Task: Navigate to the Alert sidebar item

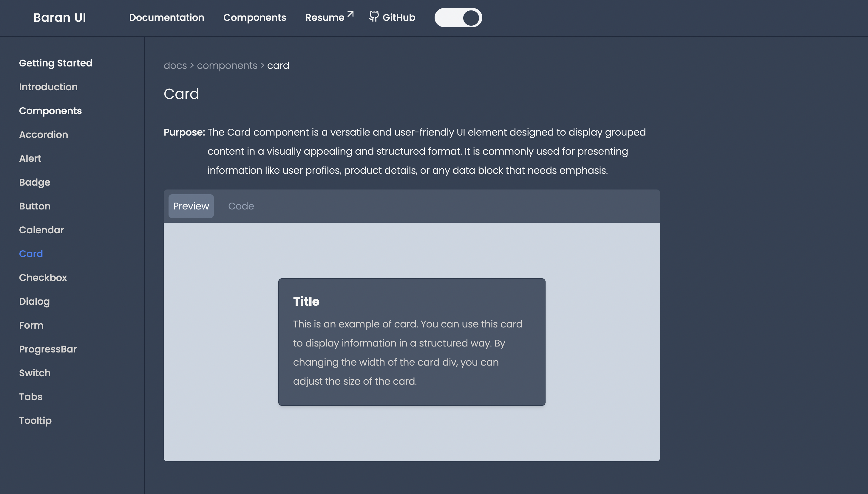Action: [30, 159]
